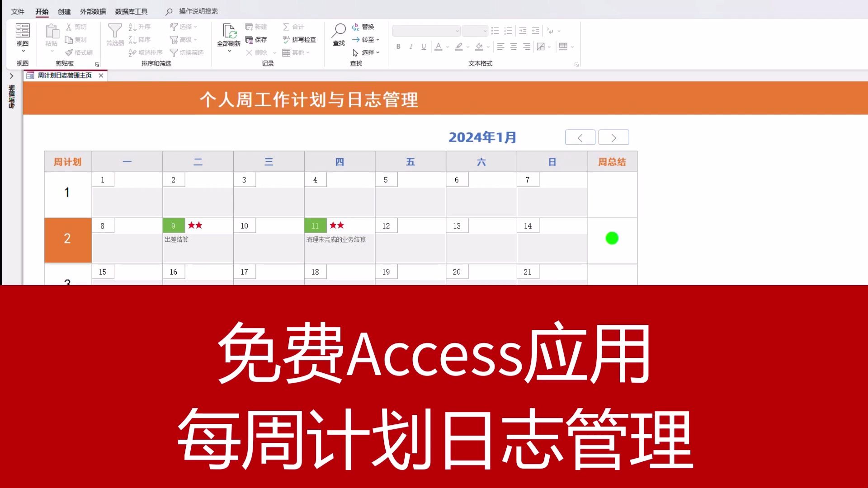
Task: Align text left
Action: (x=500, y=47)
